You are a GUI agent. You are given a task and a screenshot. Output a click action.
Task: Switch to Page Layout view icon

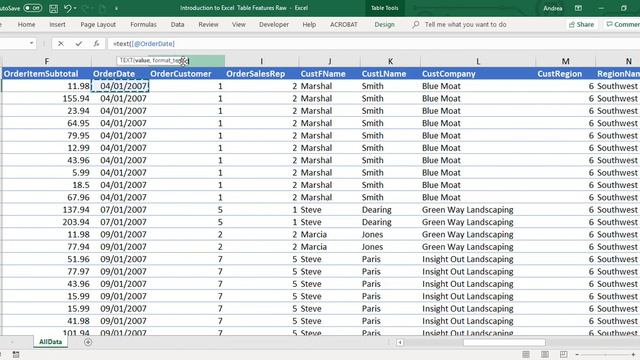point(544,354)
